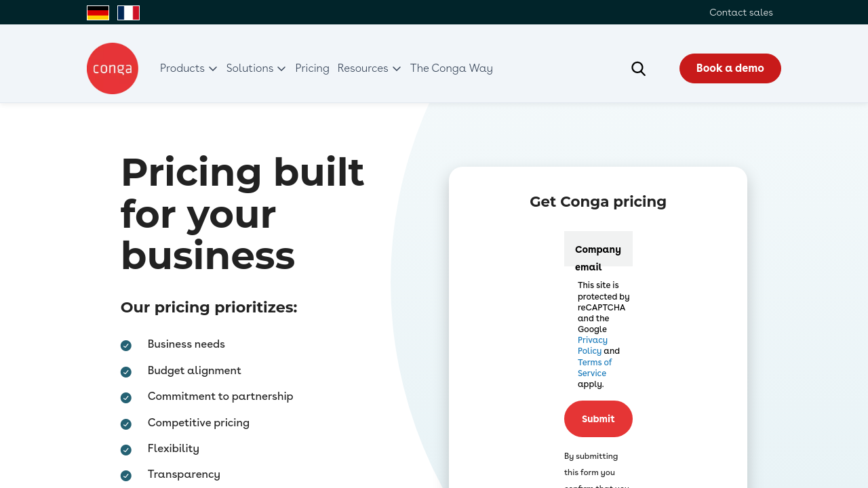Viewport: 868px width, 488px height.
Task: Submit the Conga pricing form
Action: (x=598, y=419)
